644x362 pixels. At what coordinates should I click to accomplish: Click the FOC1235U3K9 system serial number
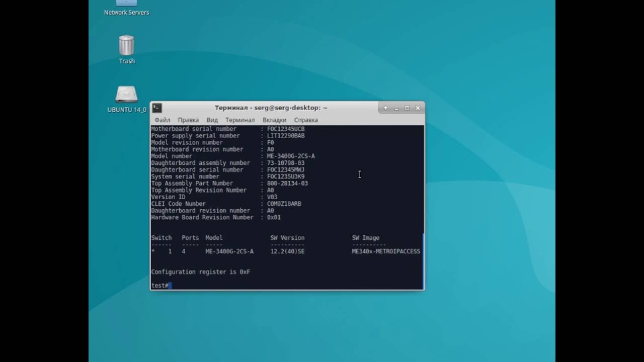pos(286,176)
